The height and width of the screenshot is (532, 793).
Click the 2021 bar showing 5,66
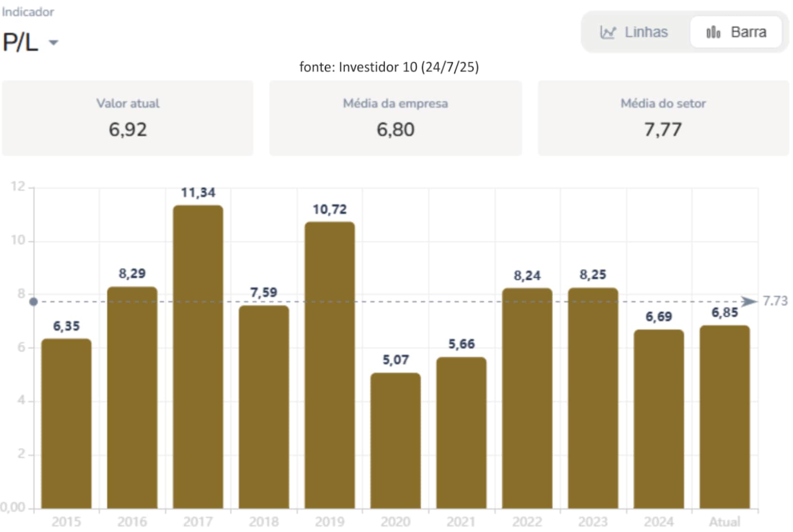click(461, 433)
